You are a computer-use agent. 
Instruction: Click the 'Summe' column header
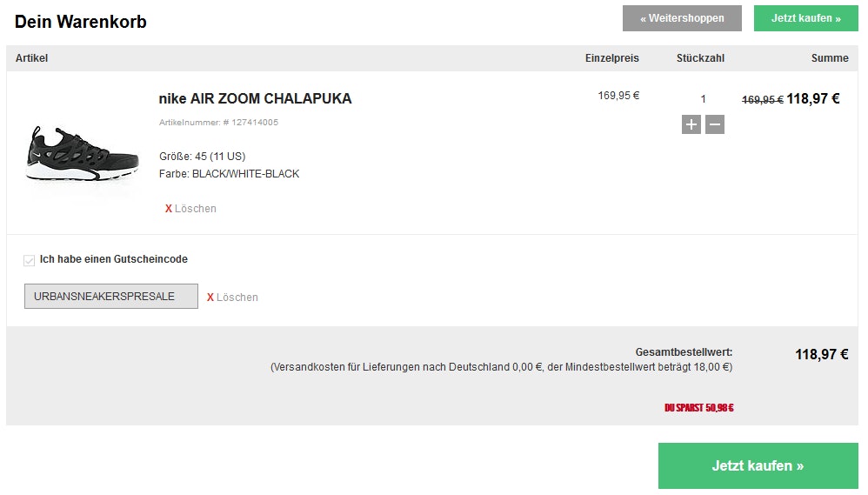830,58
